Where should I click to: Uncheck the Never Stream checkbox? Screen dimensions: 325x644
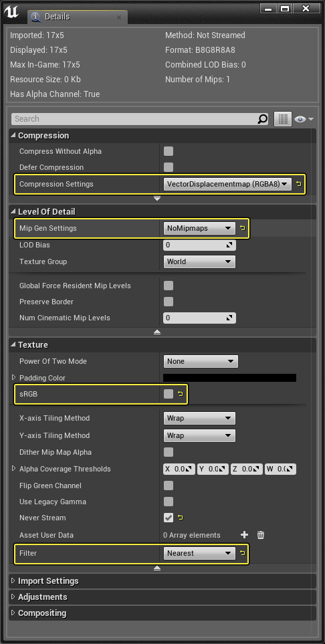coord(169,518)
